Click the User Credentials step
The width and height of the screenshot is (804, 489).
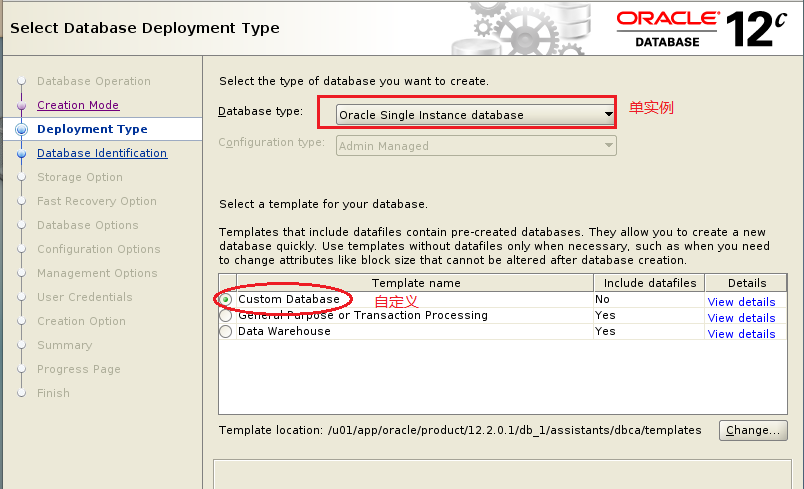click(x=85, y=297)
